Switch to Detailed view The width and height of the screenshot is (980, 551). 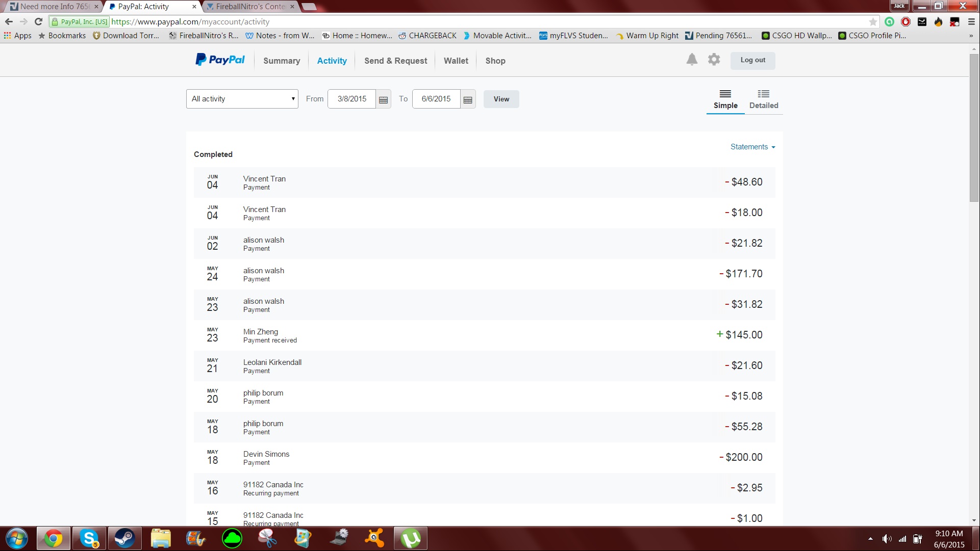(x=763, y=99)
